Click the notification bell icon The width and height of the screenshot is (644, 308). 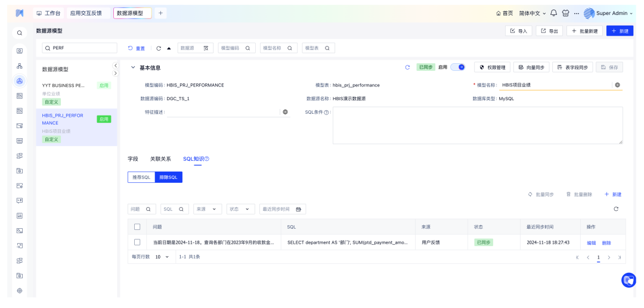[553, 13]
